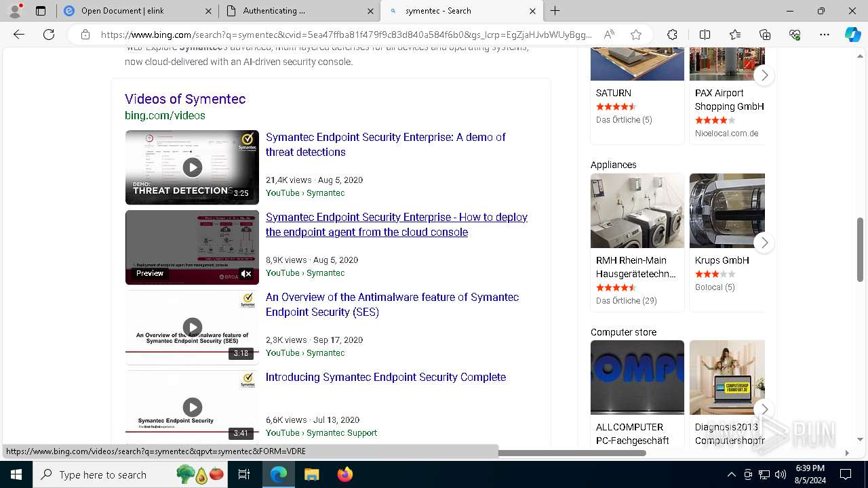Screen dimensions: 868x488
Task: Click the ALLCOMPUTER store photo
Action: pyautogui.click(x=637, y=378)
